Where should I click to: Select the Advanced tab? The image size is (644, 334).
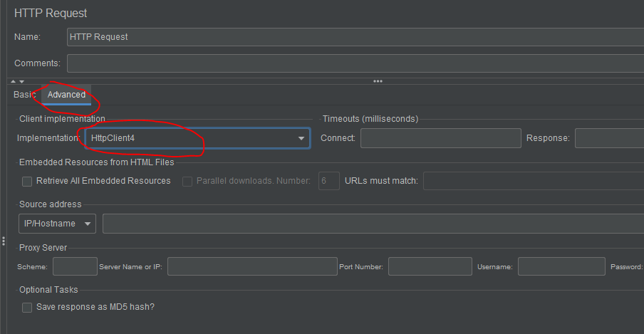(x=66, y=95)
